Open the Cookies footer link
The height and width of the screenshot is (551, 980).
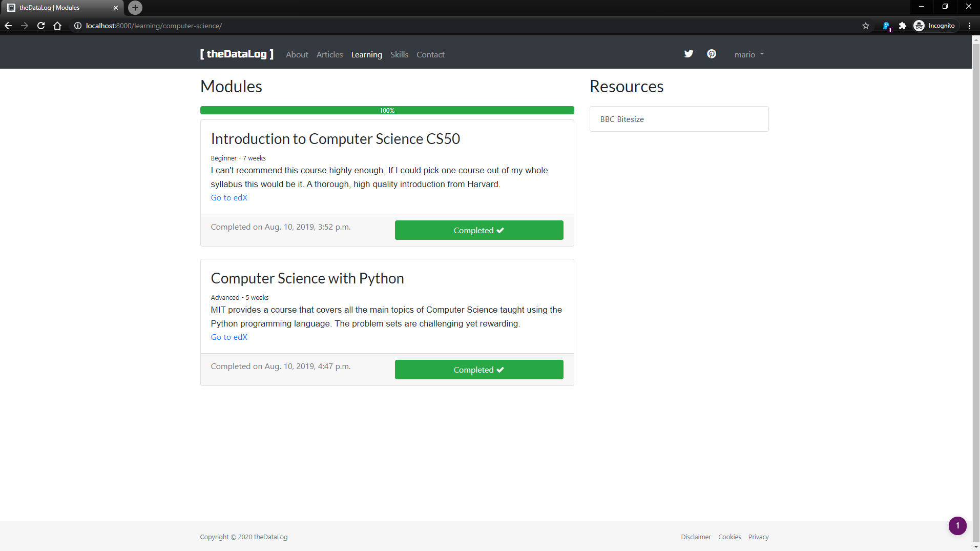729,537
